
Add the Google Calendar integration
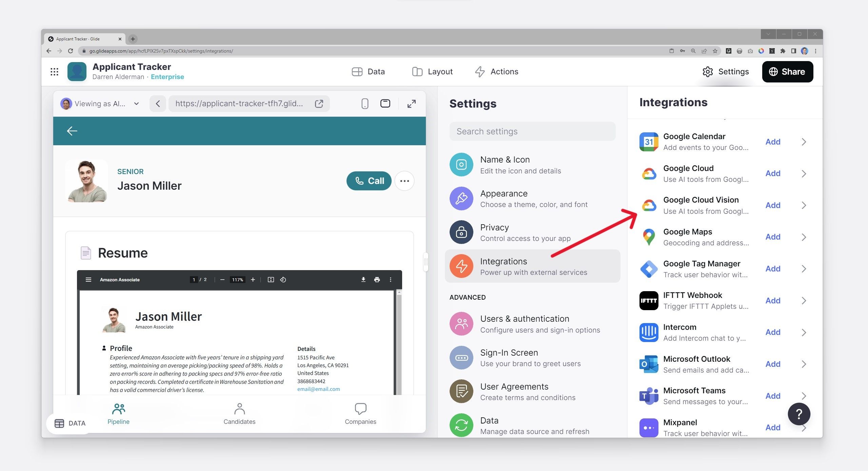click(x=773, y=142)
